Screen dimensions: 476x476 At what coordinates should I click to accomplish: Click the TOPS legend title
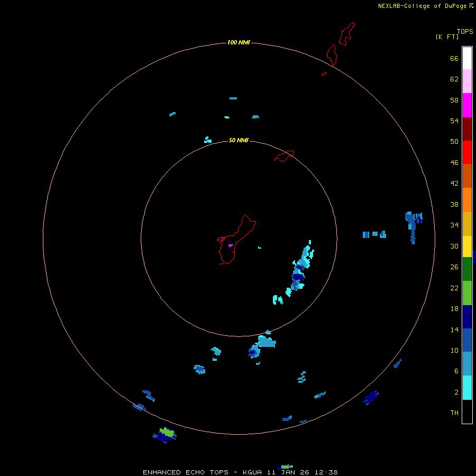465,32
